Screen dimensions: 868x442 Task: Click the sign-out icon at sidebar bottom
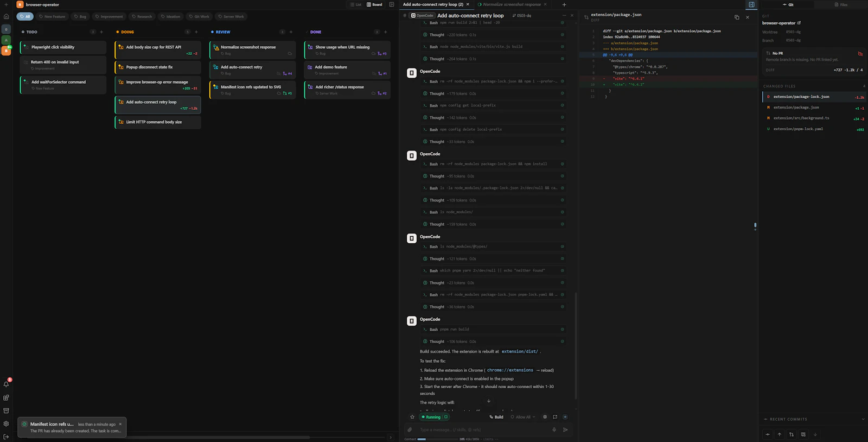[x=6, y=437]
